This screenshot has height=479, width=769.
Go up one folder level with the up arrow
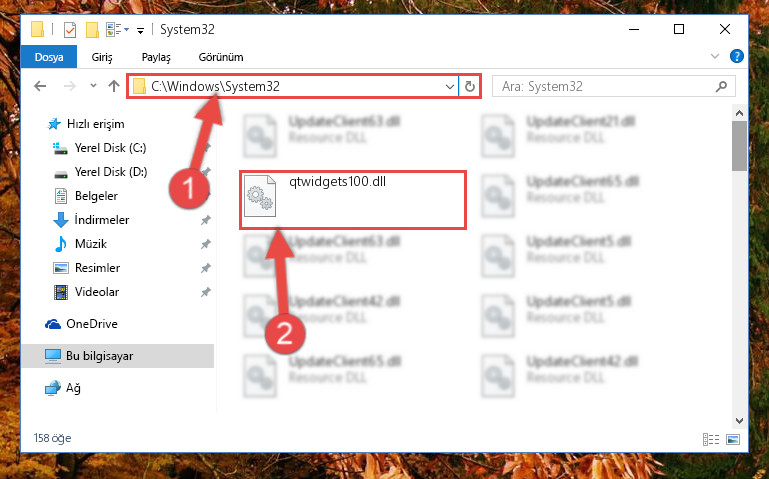(114, 86)
